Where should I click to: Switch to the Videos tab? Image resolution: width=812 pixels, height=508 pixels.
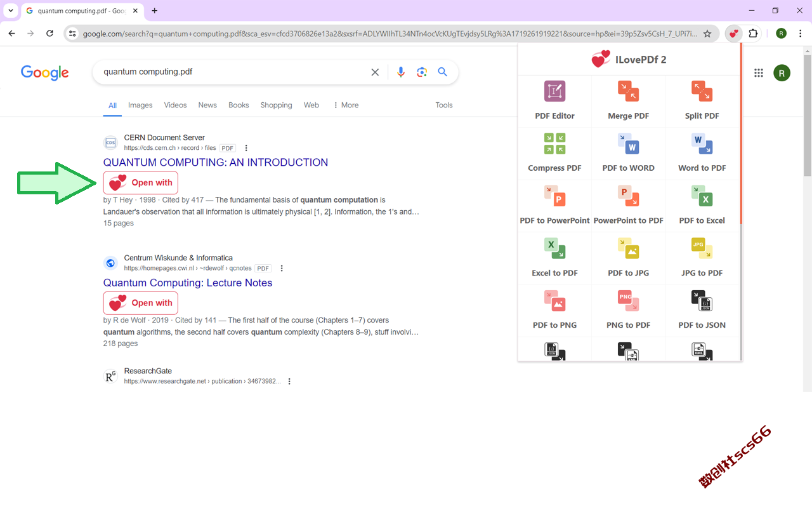[175, 105]
